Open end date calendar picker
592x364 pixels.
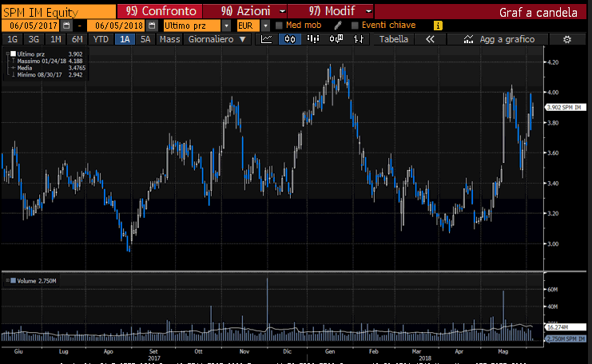coord(152,26)
